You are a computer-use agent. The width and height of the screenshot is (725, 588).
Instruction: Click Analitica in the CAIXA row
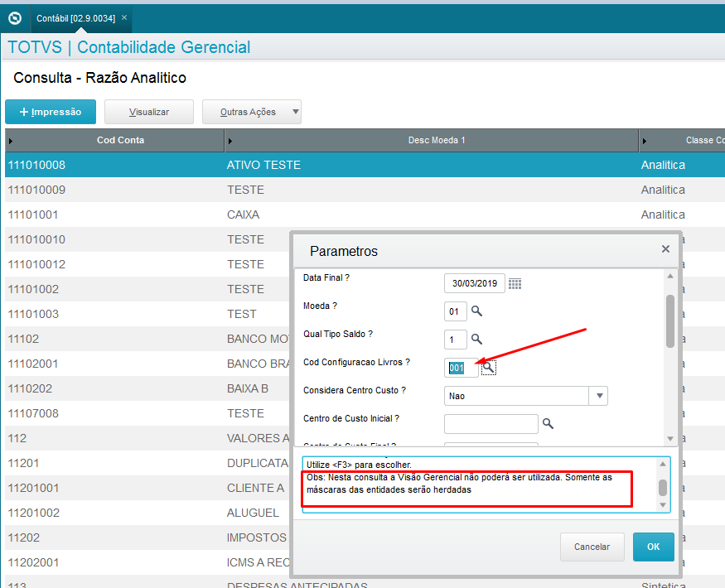click(663, 214)
